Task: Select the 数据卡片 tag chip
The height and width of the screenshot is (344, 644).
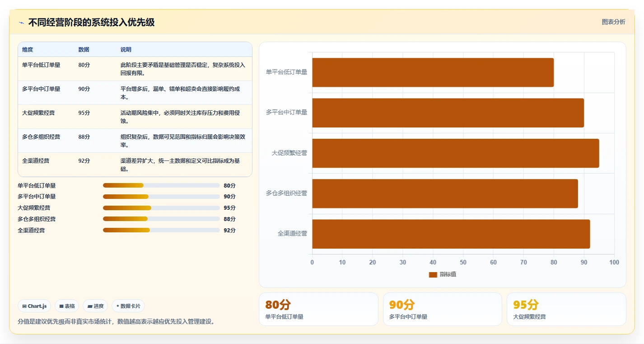Action: tap(128, 306)
